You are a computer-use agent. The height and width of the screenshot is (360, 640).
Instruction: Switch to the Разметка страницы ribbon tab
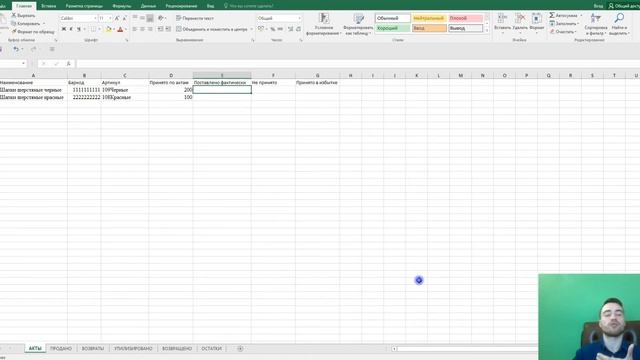pos(84,6)
